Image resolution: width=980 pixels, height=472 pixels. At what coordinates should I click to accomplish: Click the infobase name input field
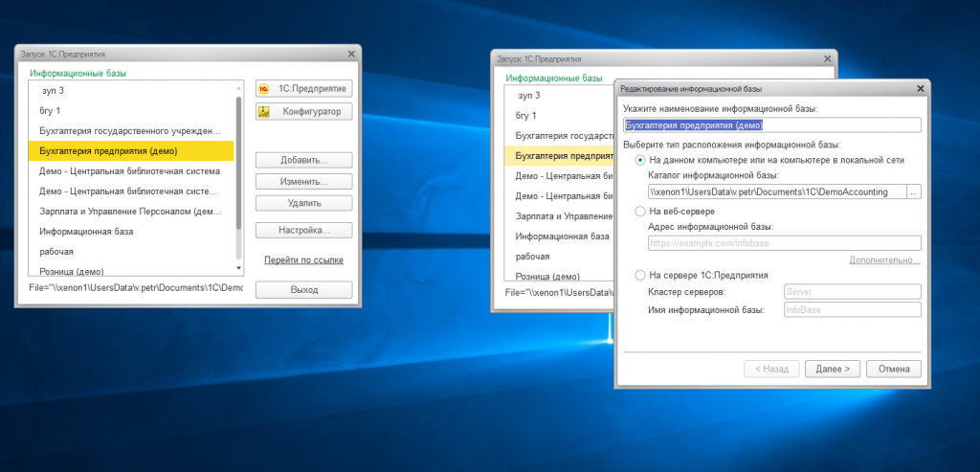click(772, 125)
